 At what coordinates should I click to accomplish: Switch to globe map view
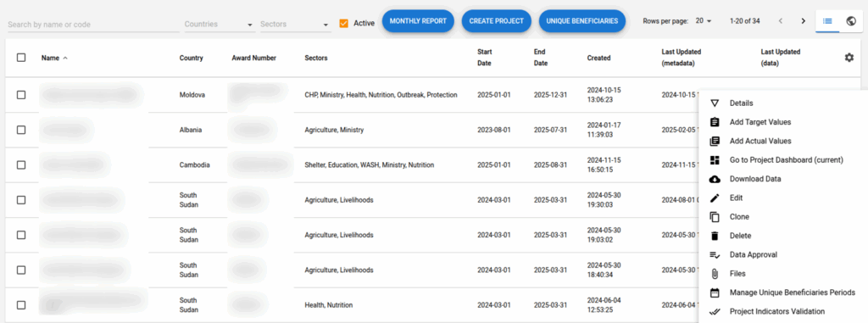[x=851, y=21]
